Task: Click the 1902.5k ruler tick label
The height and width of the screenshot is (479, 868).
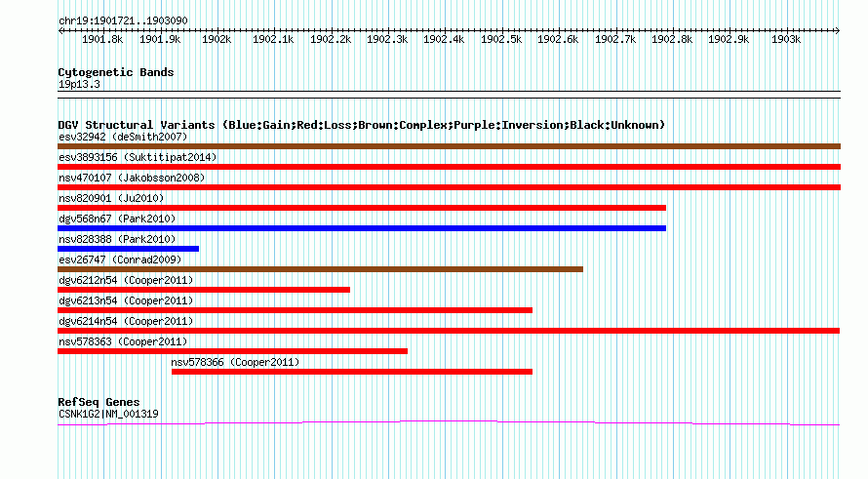Action: pos(501,39)
